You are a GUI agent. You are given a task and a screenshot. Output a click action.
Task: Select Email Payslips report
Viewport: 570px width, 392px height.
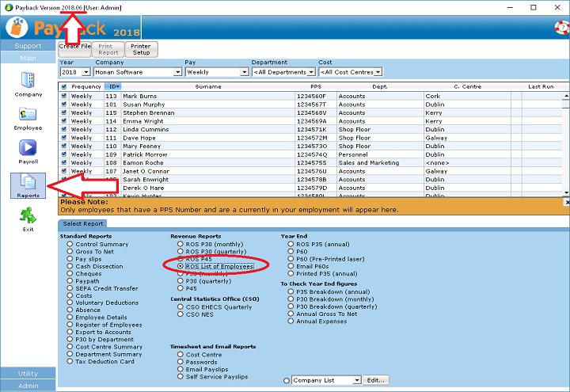click(180, 369)
